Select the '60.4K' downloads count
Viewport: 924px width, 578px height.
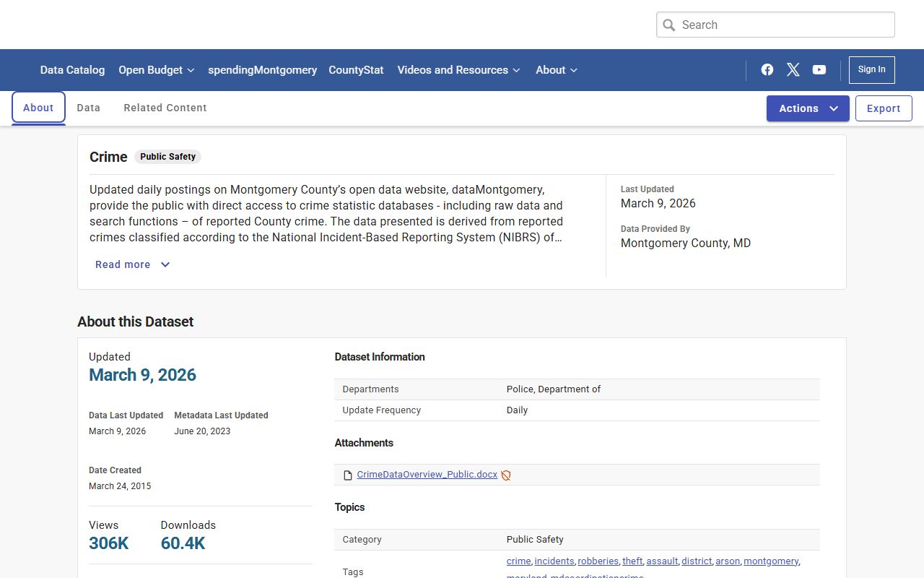183,543
